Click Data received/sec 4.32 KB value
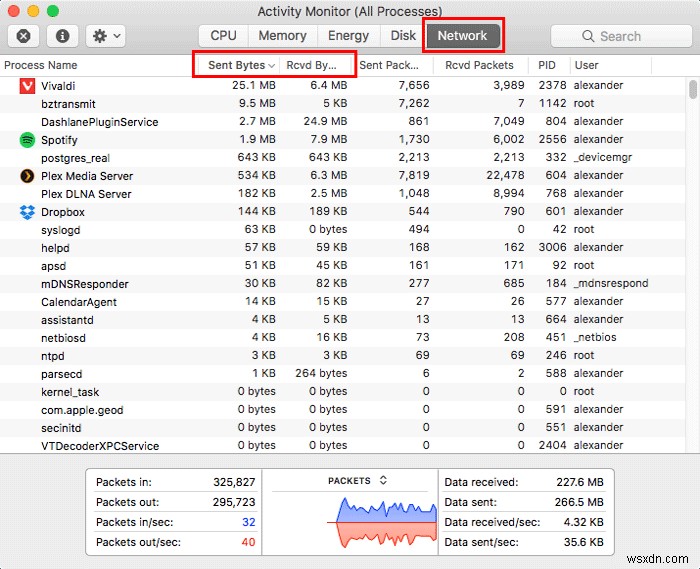Viewport: 700px width, 569px height. click(x=583, y=522)
